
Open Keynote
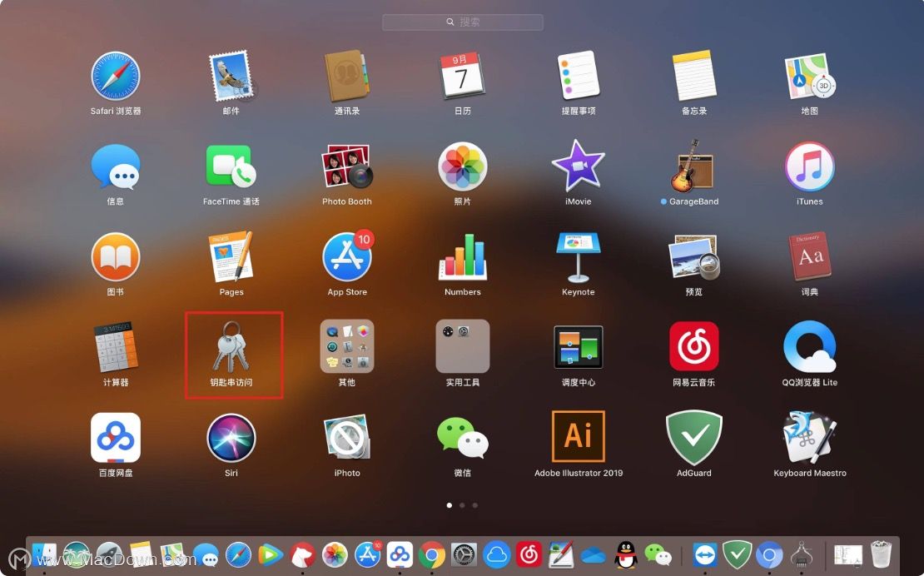click(578, 257)
